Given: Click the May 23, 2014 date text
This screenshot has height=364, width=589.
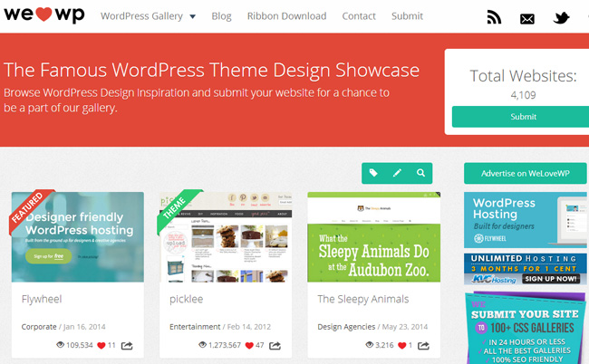Looking at the screenshot, I should tap(405, 327).
